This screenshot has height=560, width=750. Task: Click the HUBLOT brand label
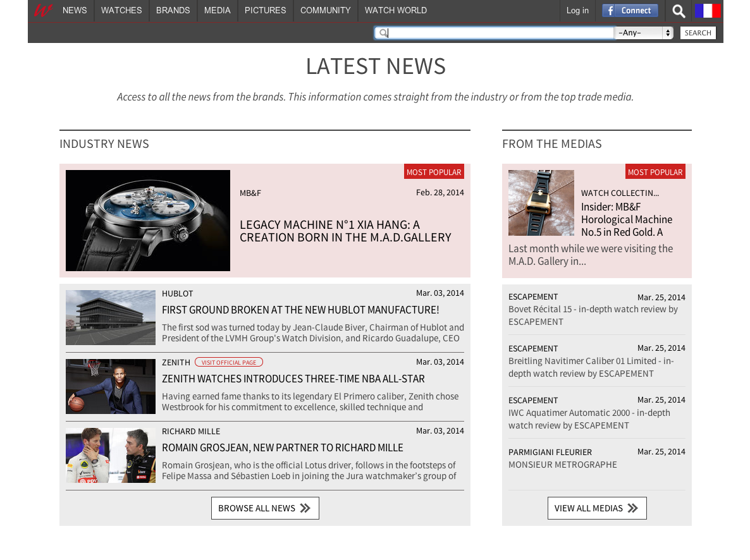[178, 294]
